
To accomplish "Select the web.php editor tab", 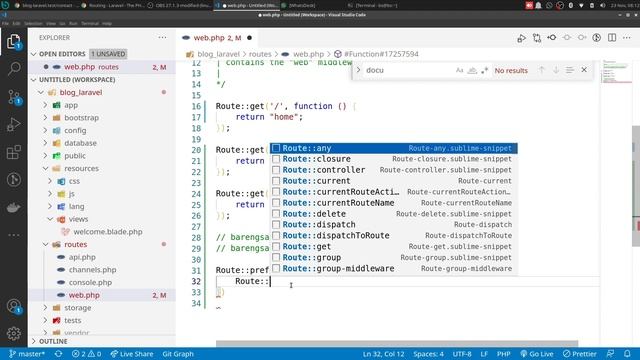I will click(217, 38).
